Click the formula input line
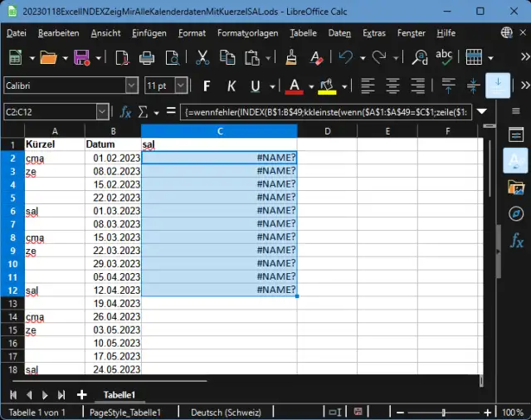The height and width of the screenshot is (420, 531). pos(324,111)
